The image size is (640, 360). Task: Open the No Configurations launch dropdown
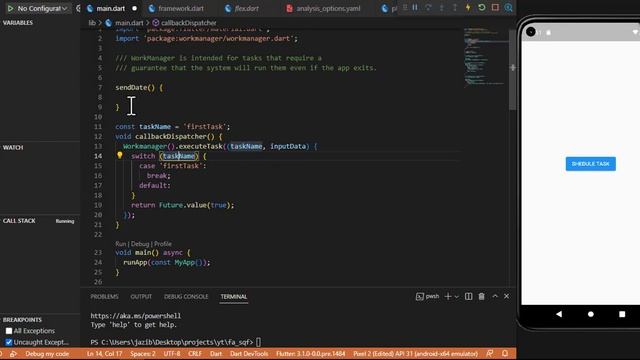[42, 8]
